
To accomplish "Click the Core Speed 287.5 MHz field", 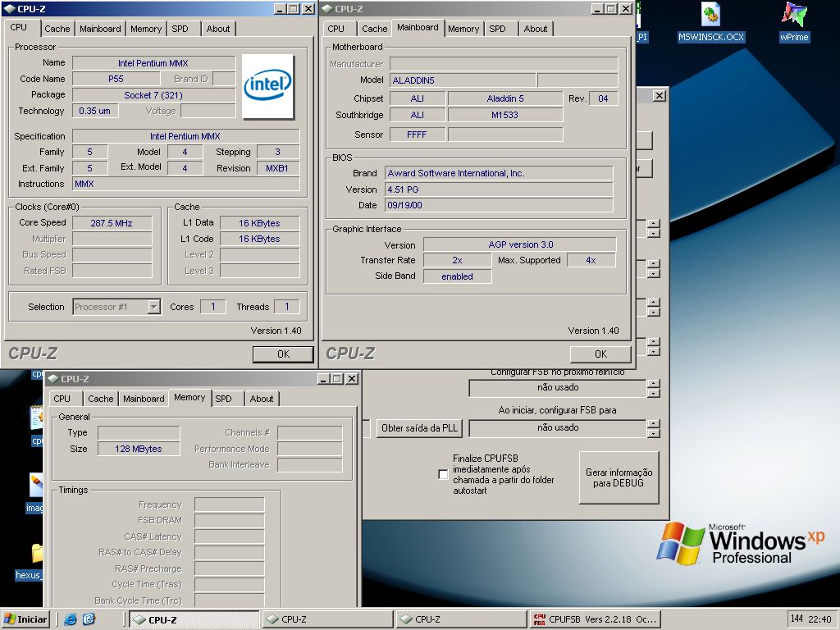I will pos(112,223).
